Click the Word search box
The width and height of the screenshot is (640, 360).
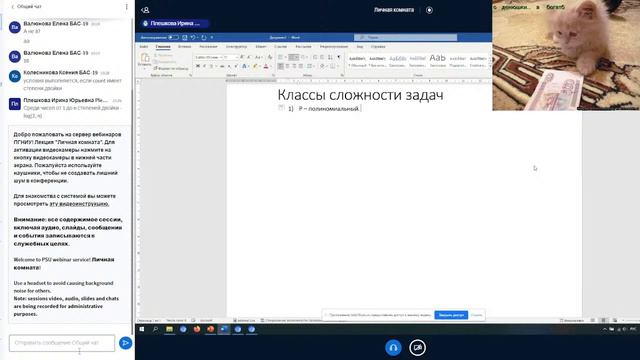[405, 38]
